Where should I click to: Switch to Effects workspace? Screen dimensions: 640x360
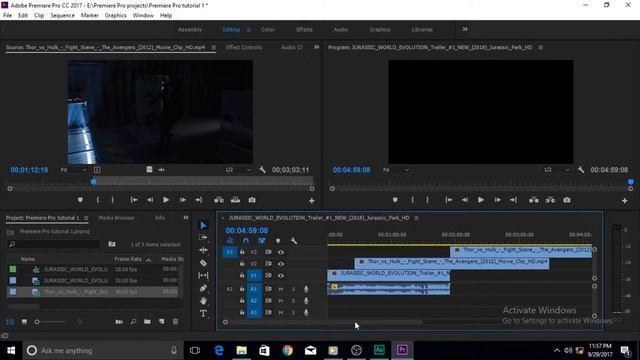pos(304,29)
